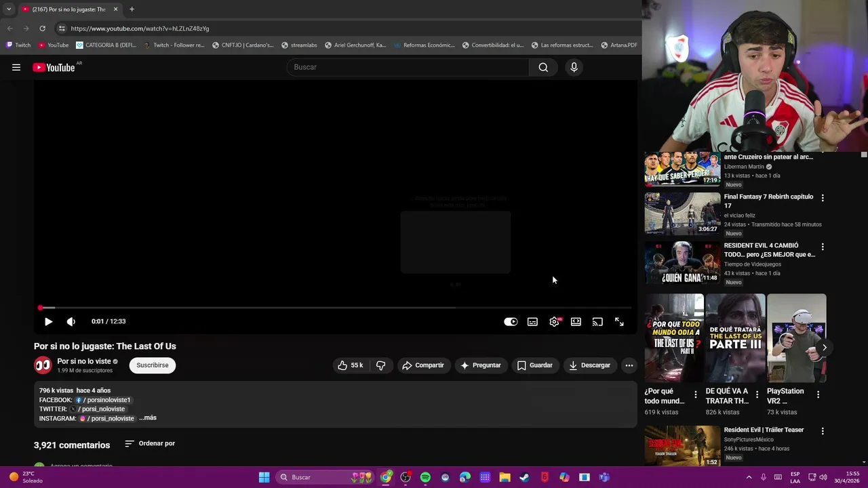
Task: Open the tab search dropdown arrow
Action: [8, 9]
